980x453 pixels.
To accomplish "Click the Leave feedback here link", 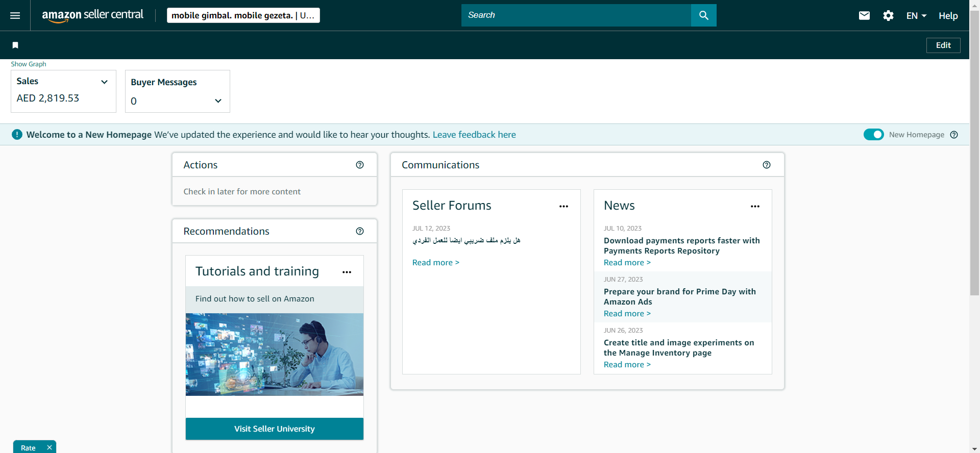I will click(474, 135).
